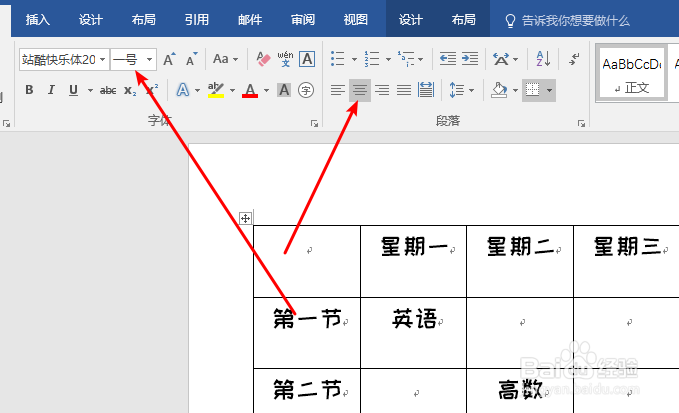Expand highlight color dropdown arrow

pos(232,90)
